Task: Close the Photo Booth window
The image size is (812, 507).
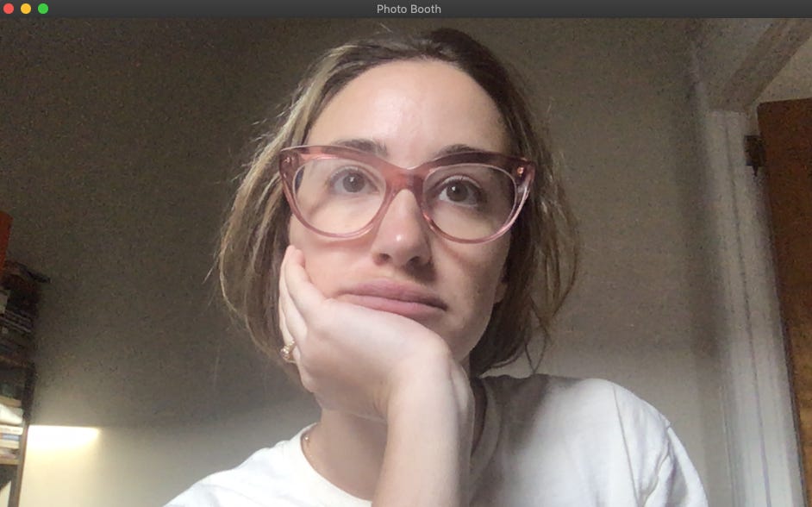Action: pos(9,9)
